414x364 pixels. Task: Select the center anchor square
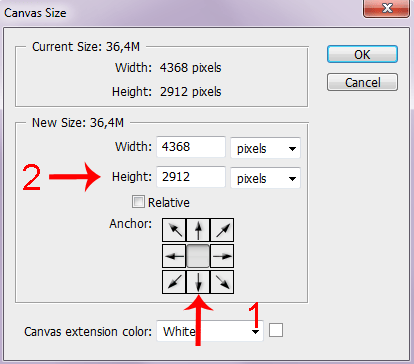coord(198,256)
